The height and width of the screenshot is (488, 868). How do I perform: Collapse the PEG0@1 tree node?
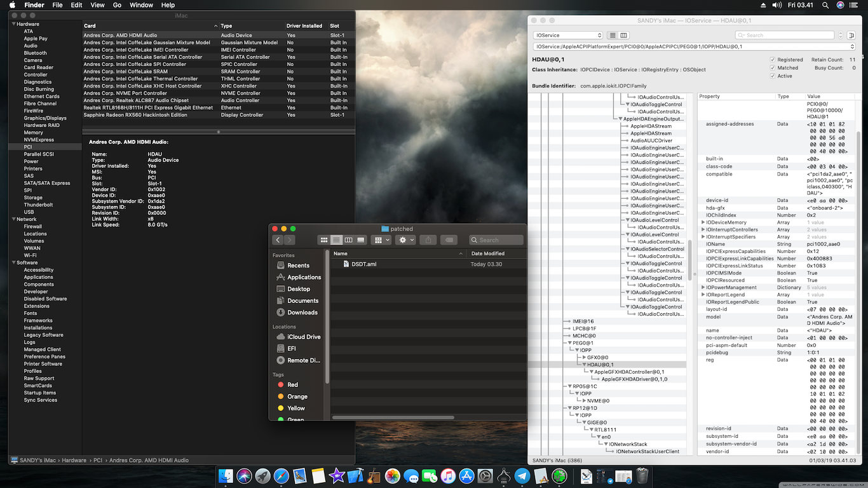[569, 343]
